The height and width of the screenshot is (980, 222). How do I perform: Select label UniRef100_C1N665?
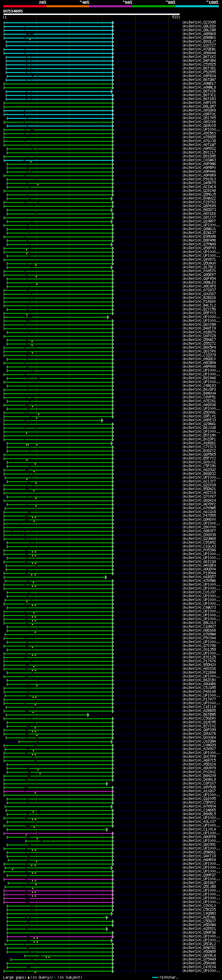199,810
